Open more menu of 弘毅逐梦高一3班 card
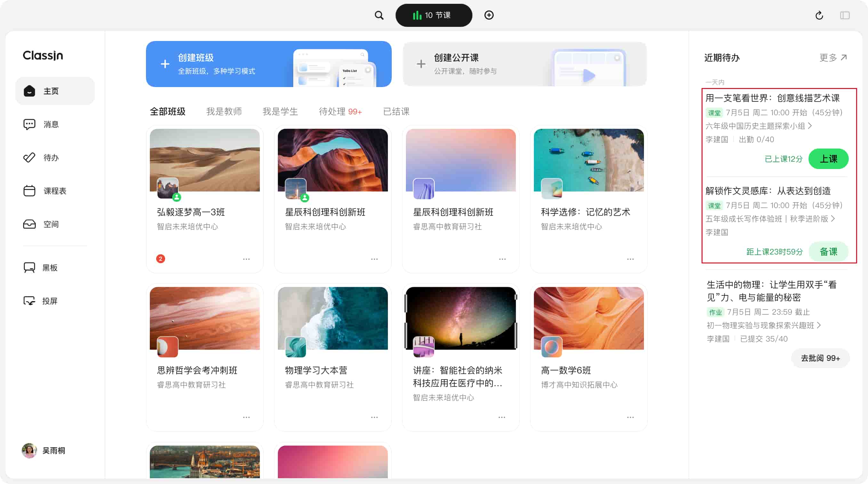The width and height of the screenshot is (868, 484). pyautogui.click(x=246, y=259)
